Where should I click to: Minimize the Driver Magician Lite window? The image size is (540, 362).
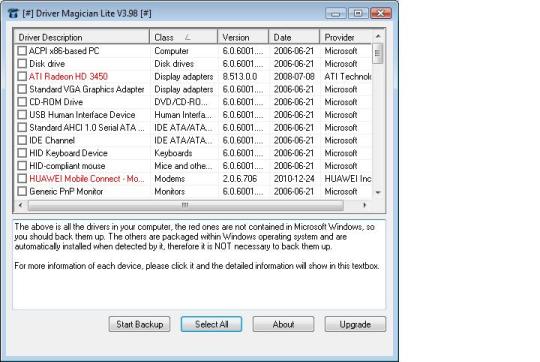pyautogui.click(x=336, y=13)
